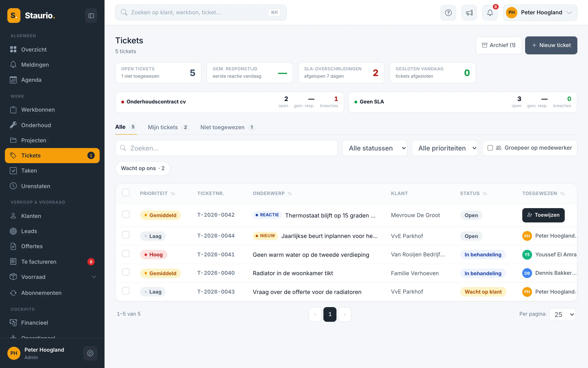
Task: Select checkbox for ticket T-2026-0042
Action: coord(126,214)
